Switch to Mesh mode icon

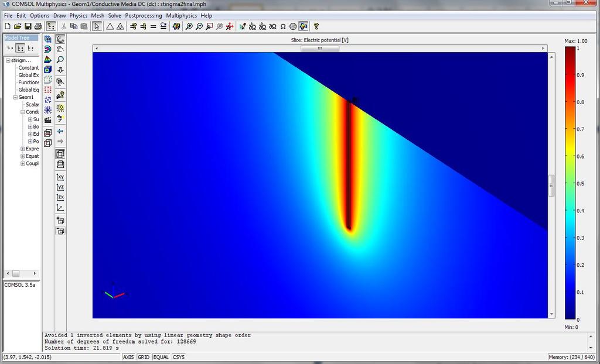tap(293, 26)
